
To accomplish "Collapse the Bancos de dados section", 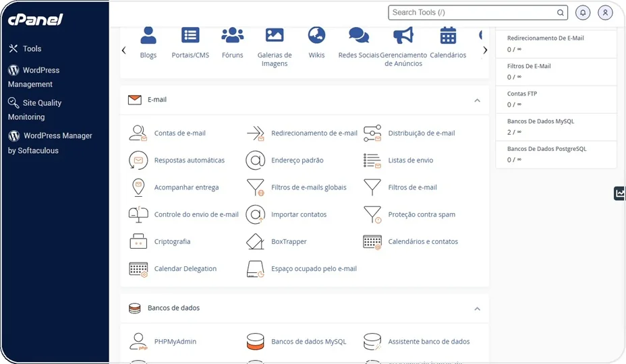I will point(477,309).
